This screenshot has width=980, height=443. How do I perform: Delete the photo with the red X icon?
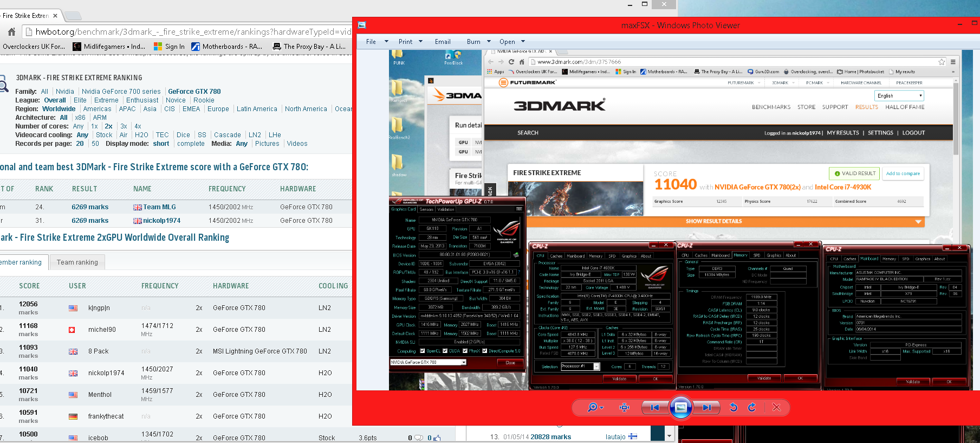[776, 407]
